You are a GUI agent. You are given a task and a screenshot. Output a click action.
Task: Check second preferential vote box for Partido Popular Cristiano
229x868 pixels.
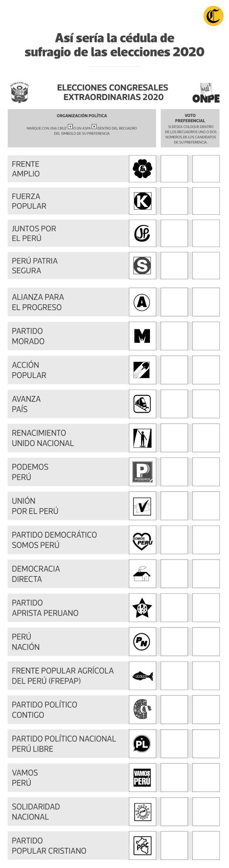click(206, 845)
